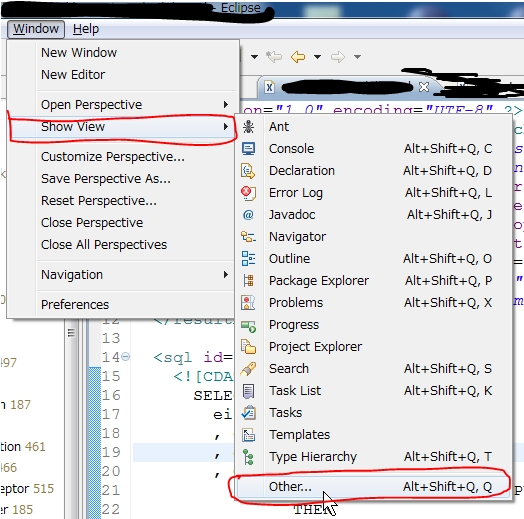This screenshot has height=519, width=524.
Task: Click the Declaration view icon
Action: point(248,171)
